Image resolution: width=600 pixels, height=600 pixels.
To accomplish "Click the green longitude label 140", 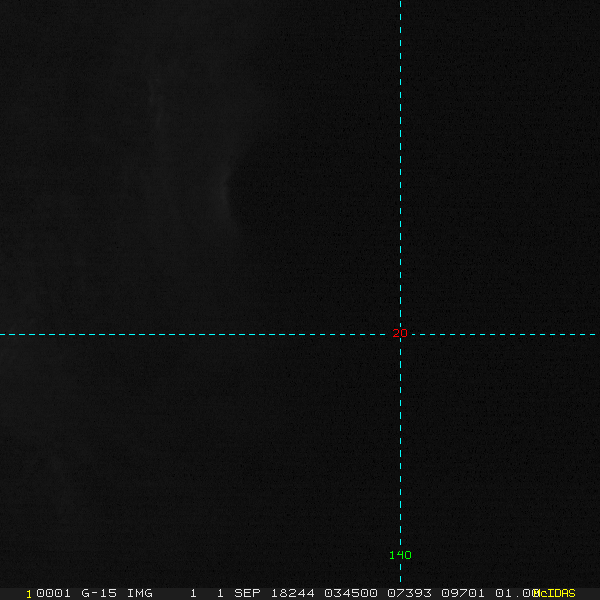I will [400, 555].
